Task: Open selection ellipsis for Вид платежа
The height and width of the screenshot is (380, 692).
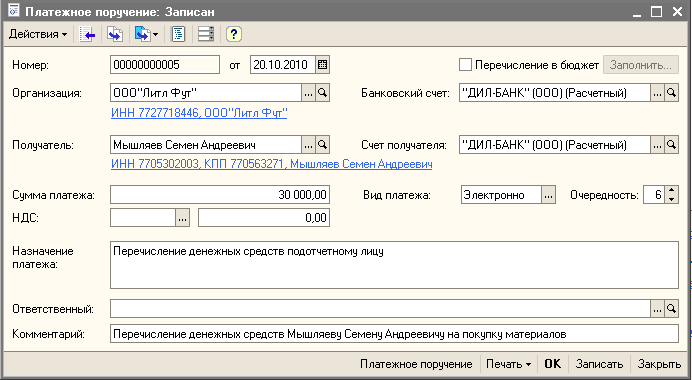Action: [x=548, y=195]
